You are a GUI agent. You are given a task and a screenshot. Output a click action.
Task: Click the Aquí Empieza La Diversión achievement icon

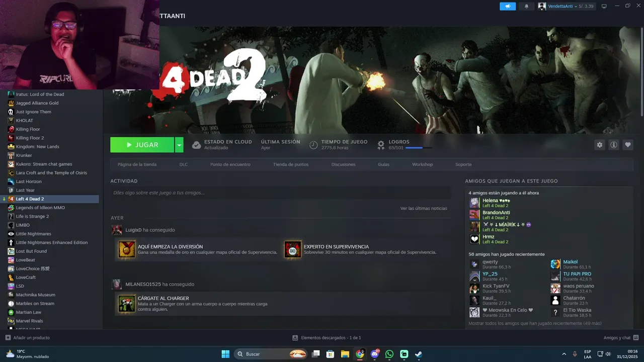point(127,249)
